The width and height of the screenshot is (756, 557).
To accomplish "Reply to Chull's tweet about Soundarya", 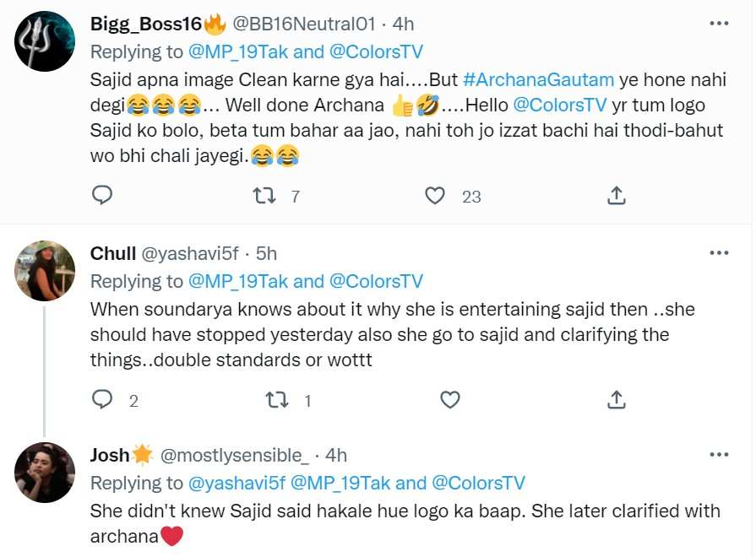I will [102, 399].
